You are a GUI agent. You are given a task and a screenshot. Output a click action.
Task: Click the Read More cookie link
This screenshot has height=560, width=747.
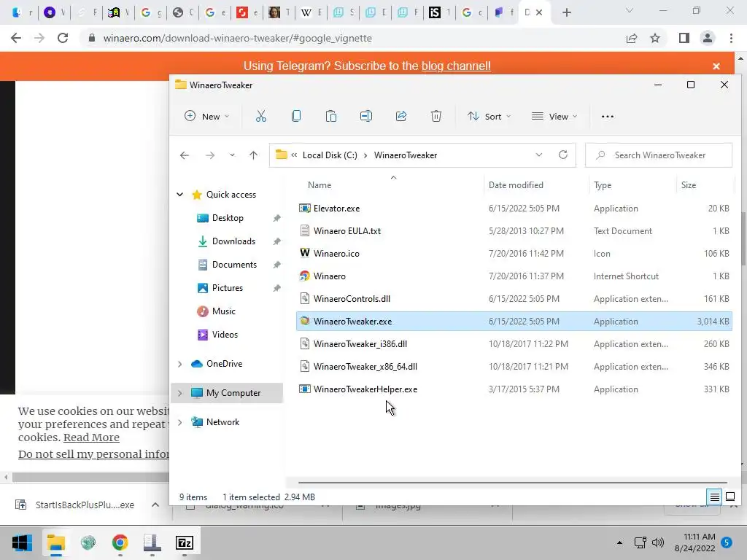[91, 437]
